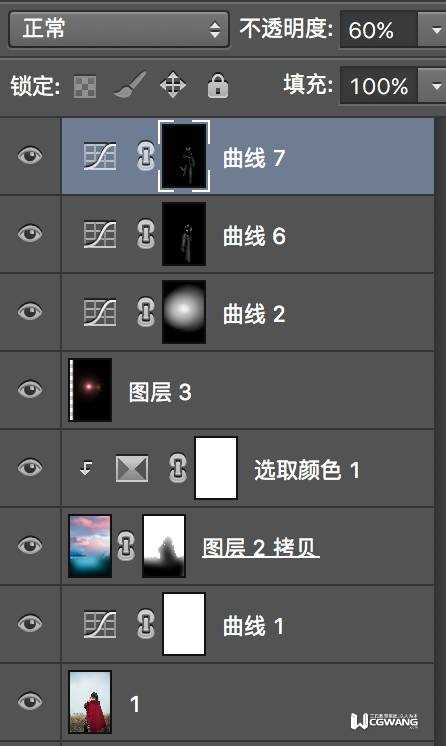Click the mask link chain icon on 曲线 6
Image resolution: width=446 pixels, height=746 pixels.
point(146,234)
